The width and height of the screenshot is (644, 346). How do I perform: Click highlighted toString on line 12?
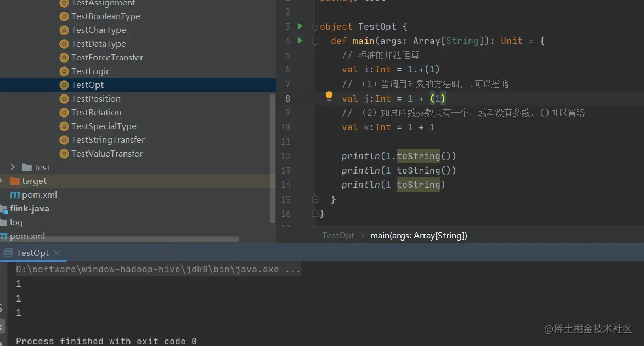(x=418, y=156)
